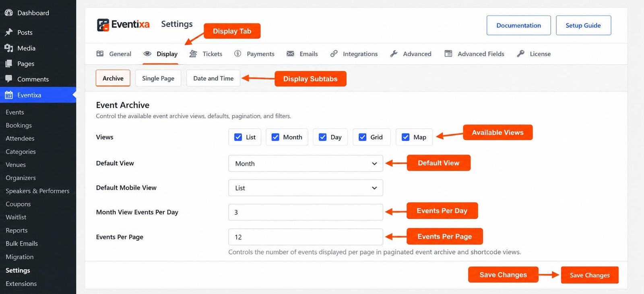
Task: Open the Default Mobile View dropdown
Action: 305,188
